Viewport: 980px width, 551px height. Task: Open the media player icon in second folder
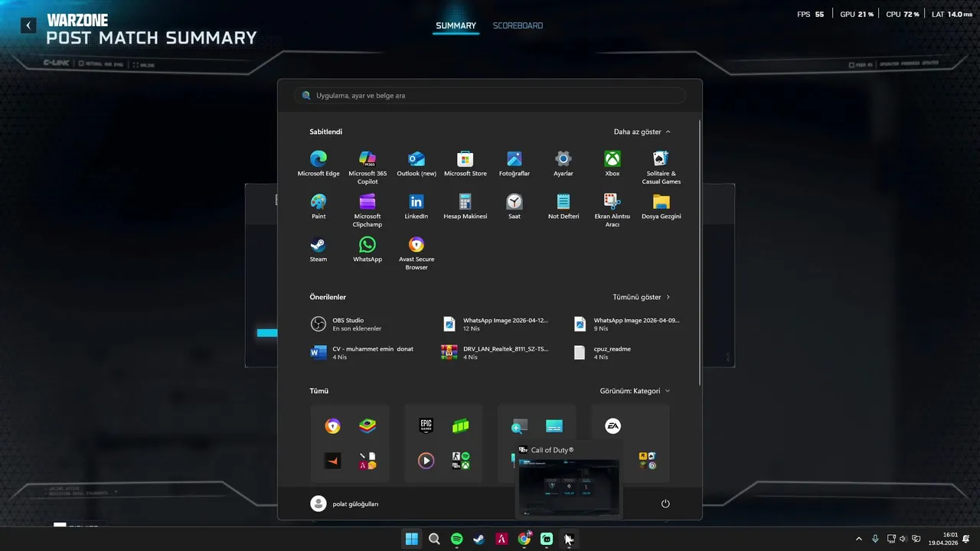(x=426, y=460)
